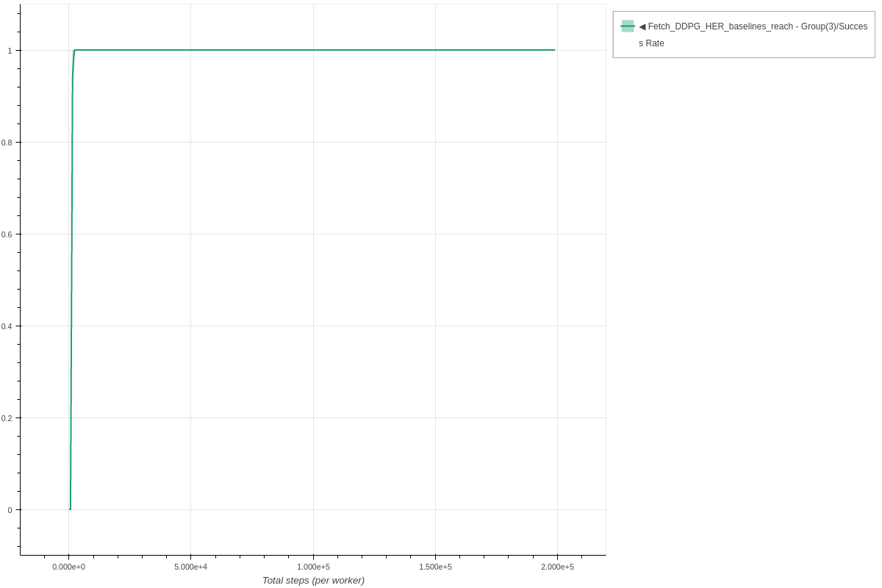The height and width of the screenshot is (588, 882).
Task: Click the y-axis tick label 0.8
Action: 7,143
